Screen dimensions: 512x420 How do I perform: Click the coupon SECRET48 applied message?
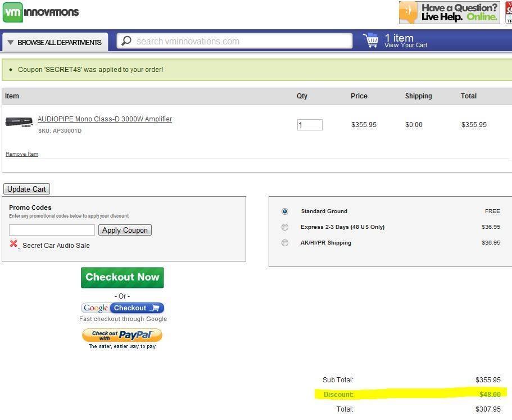click(x=90, y=70)
